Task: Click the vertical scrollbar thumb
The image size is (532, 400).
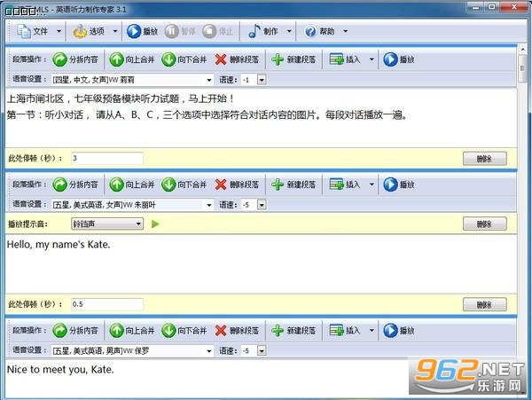Action: coord(522,68)
